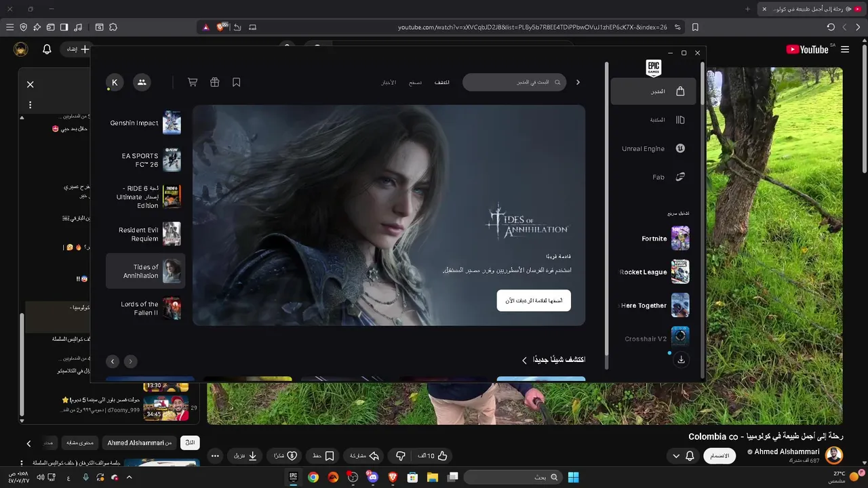
Task: Expand the subscription notification bell dropdown
Action: pyautogui.click(x=682, y=455)
